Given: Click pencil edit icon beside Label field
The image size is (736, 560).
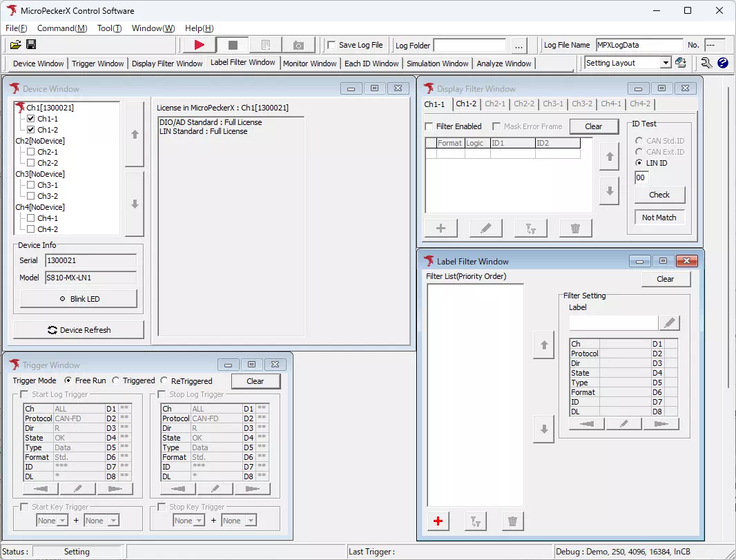Looking at the screenshot, I should (669, 323).
